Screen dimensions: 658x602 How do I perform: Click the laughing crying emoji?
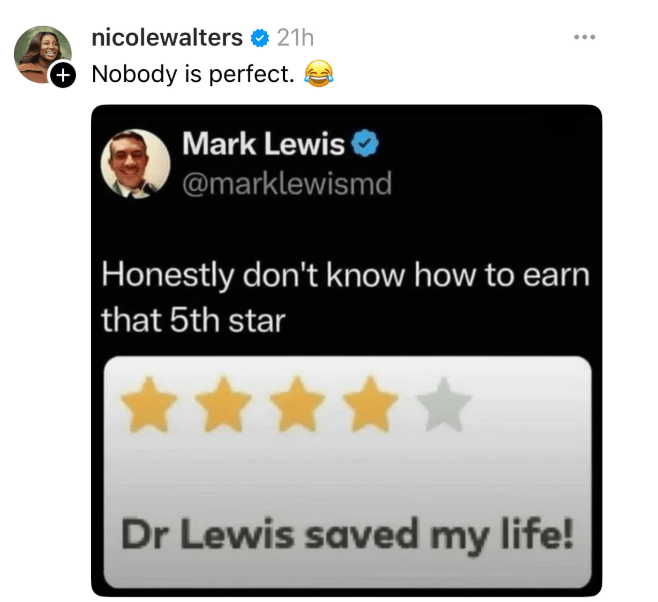coord(319,74)
